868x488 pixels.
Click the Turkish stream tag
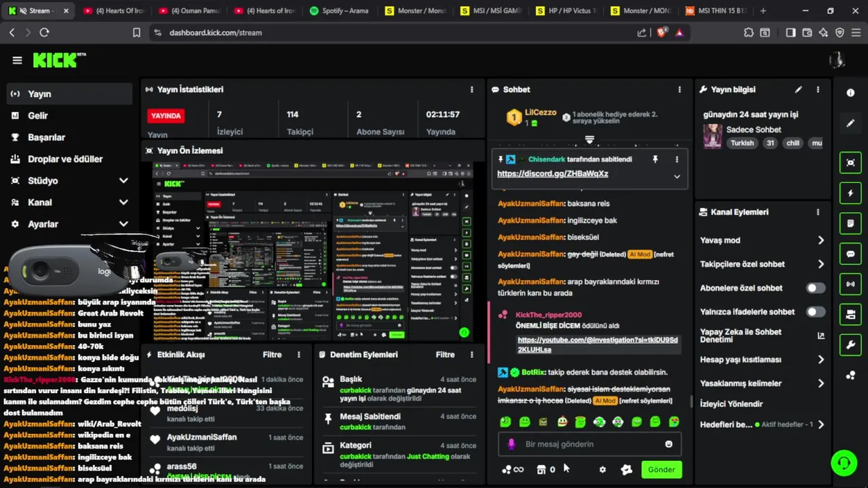742,143
